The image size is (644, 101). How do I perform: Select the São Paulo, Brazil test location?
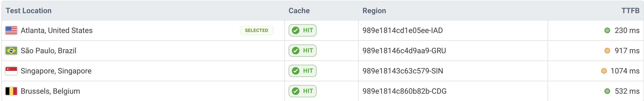click(48, 51)
